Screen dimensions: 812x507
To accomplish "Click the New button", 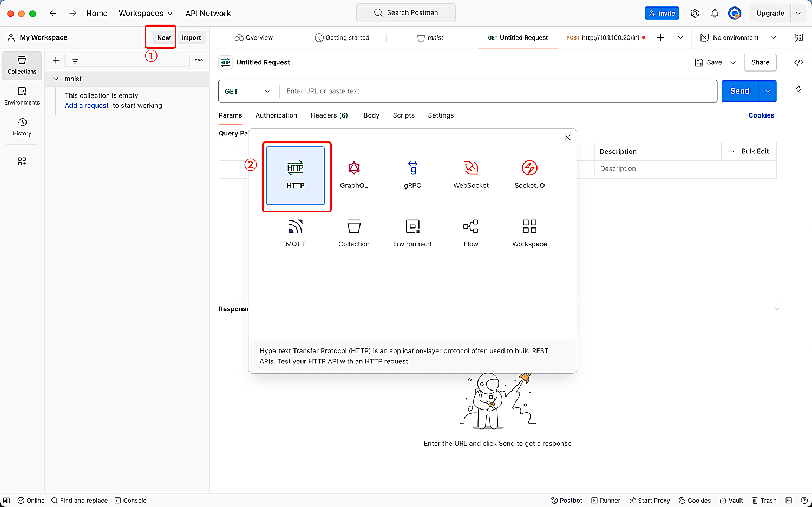I will [x=163, y=37].
